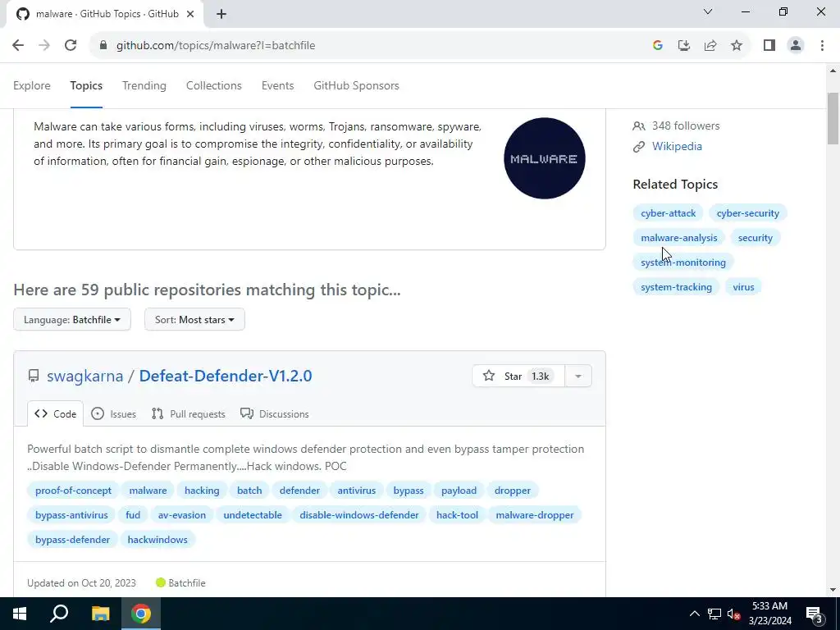Screen dimensions: 840x630
Task: Click the fud tag
Action: pos(133,515)
